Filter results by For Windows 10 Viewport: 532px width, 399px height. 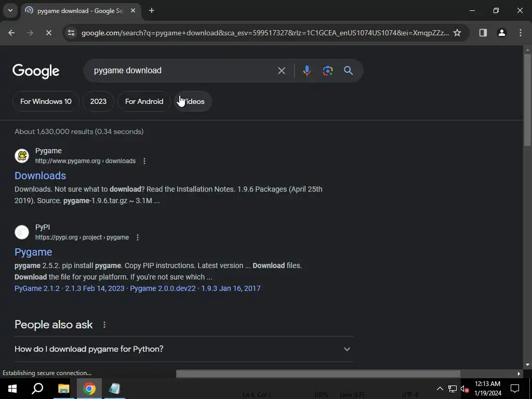click(x=46, y=101)
